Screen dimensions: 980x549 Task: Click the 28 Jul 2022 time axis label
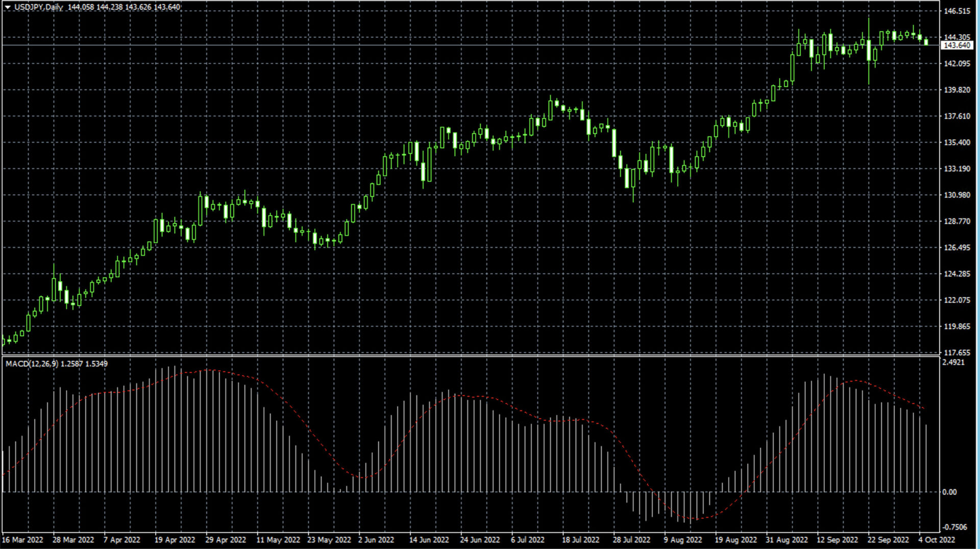coord(631,540)
